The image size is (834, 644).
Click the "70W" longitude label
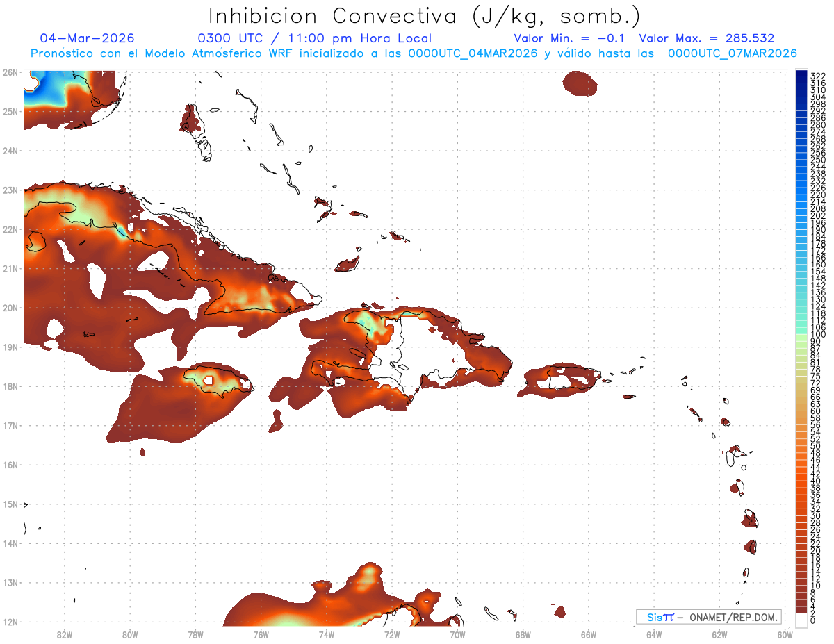coord(457,634)
